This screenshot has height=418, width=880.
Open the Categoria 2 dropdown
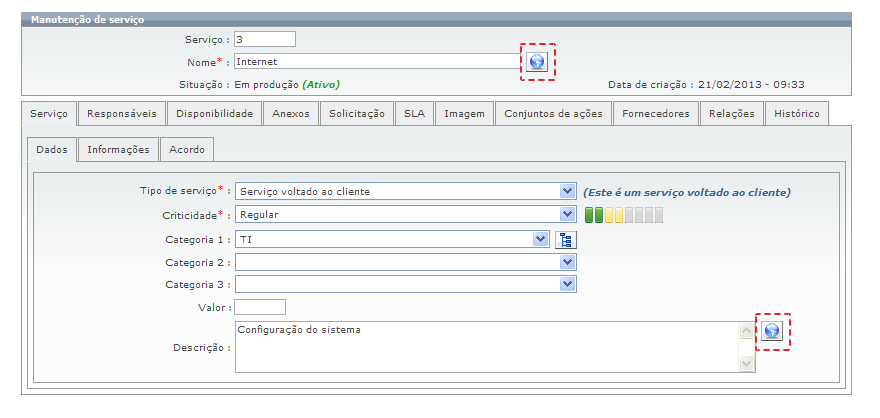click(x=406, y=263)
